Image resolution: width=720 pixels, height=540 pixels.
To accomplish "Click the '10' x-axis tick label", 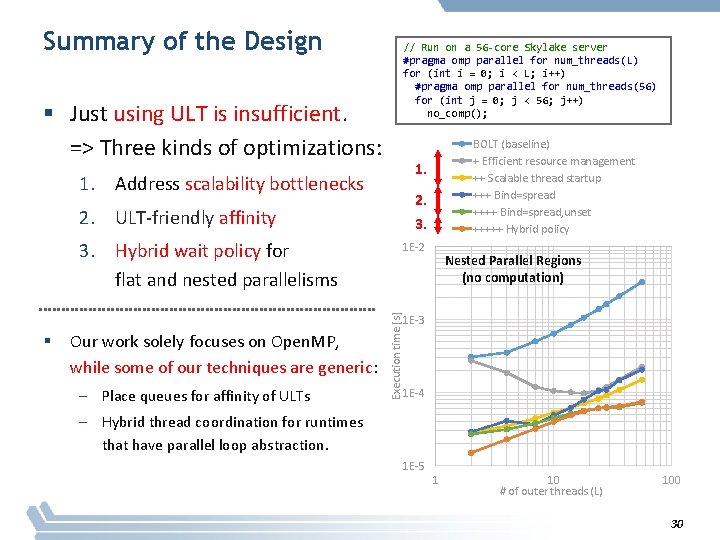I will [553, 480].
